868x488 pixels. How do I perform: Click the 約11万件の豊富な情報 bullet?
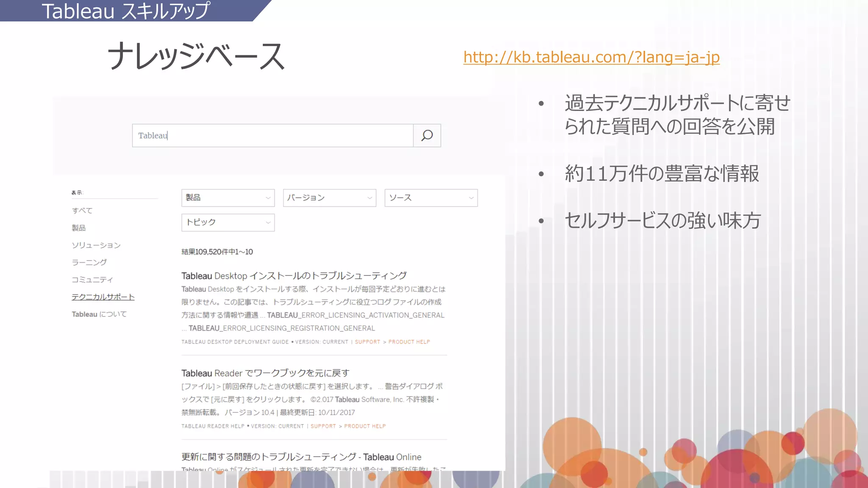coord(662,174)
